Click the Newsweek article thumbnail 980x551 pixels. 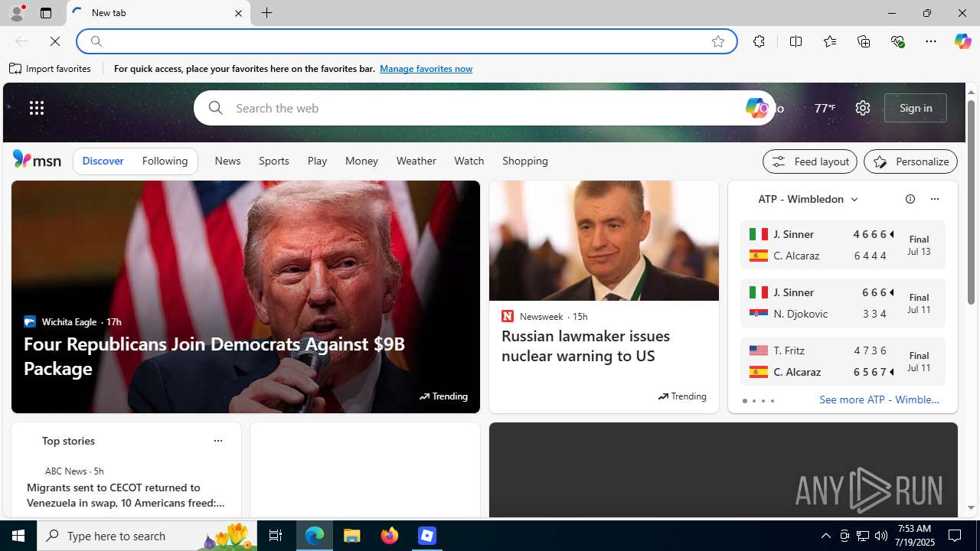(x=604, y=241)
